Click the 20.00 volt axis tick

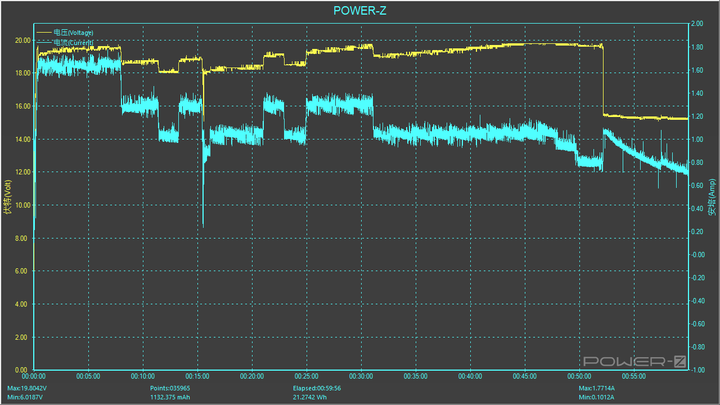pyautogui.click(x=22, y=40)
